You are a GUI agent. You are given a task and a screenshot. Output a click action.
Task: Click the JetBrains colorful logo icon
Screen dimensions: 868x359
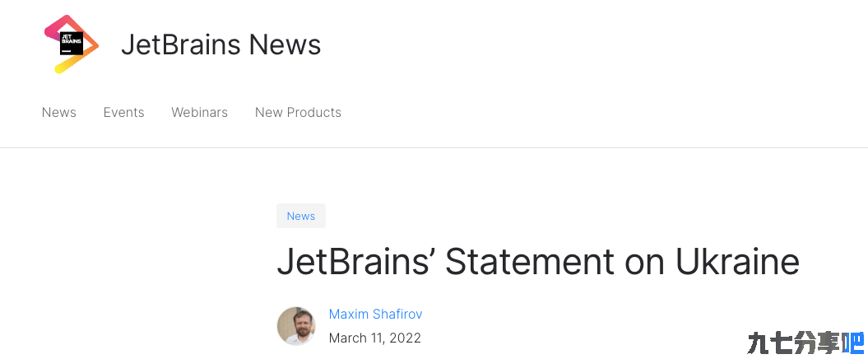[72, 44]
